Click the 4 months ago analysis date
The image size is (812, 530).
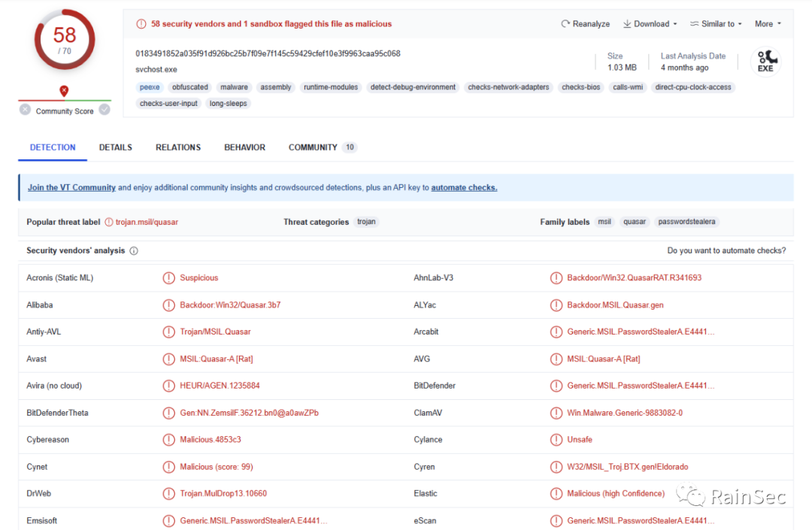[x=685, y=68]
